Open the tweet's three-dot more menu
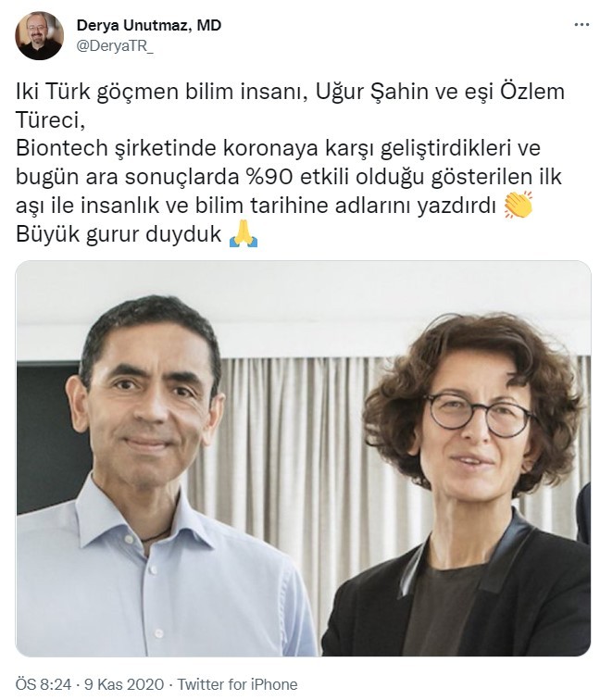 click(581, 25)
